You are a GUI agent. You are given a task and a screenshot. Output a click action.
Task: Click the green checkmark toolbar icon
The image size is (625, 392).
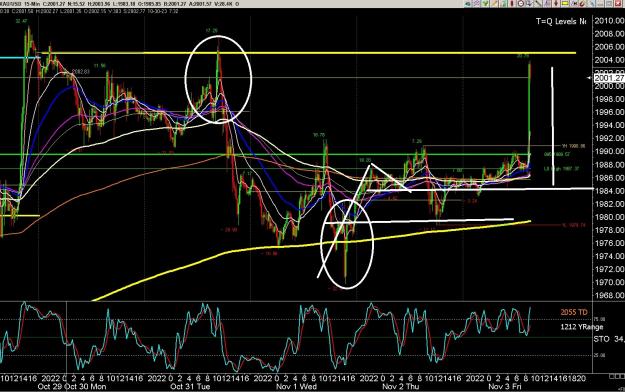pyautogui.click(x=485, y=4)
